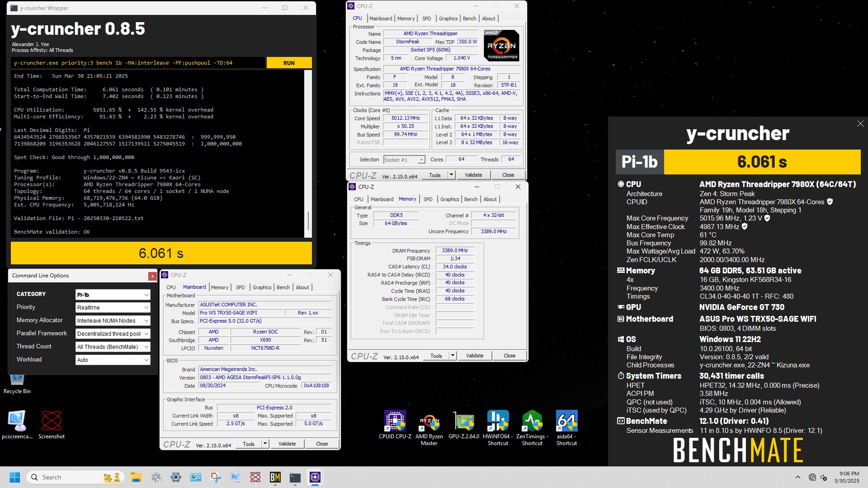This screenshot has height=488, width=868.
Task: Click 'BenchMate validation: OK' line
Action: point(52,232)
